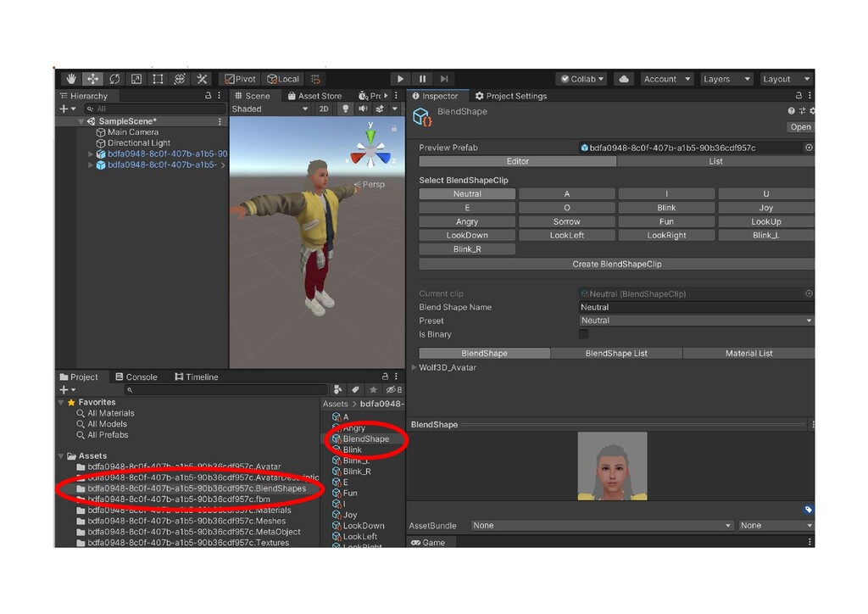Open the Layers dropdown
868x614 pixels.
pyautogui.click(x=726, y=79)
